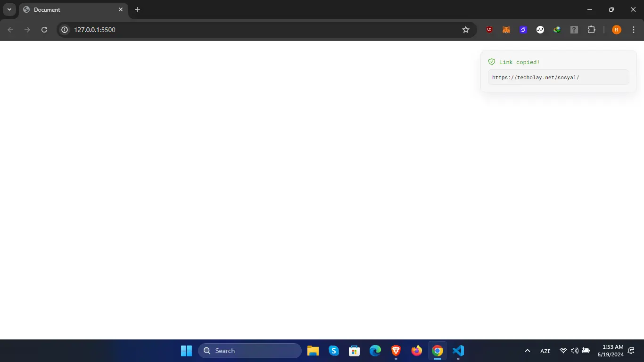Open Visual Studio Code from the taskbar

[458, 351]
